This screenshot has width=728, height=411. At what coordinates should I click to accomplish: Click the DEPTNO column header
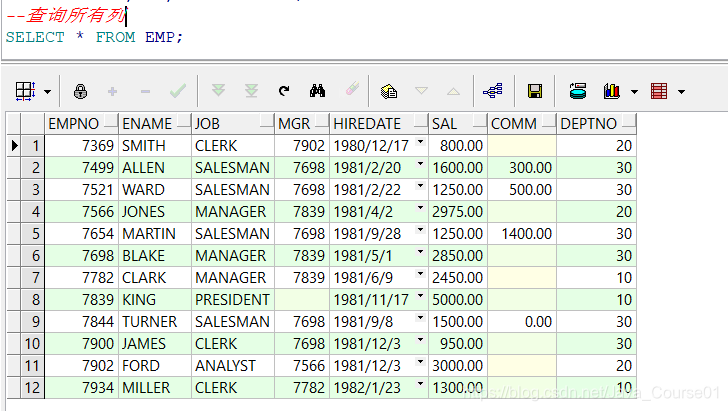click(596, 124)
